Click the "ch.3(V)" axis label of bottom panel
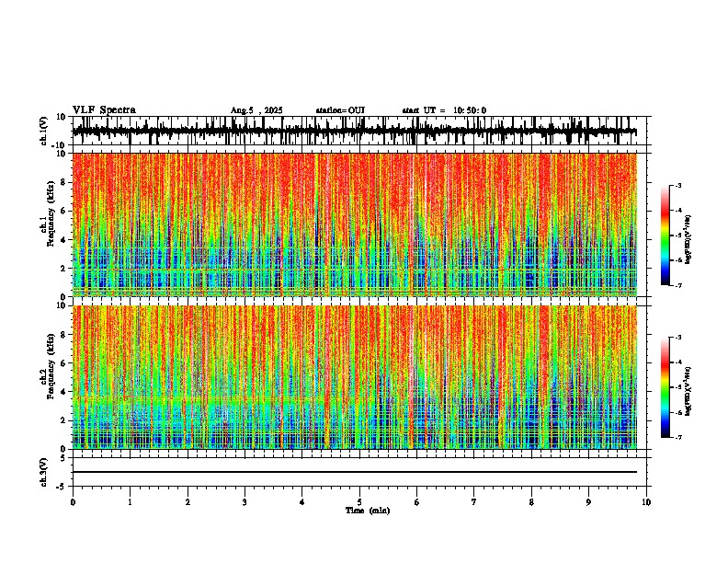The image size is (728, 563). coord(44,472)
